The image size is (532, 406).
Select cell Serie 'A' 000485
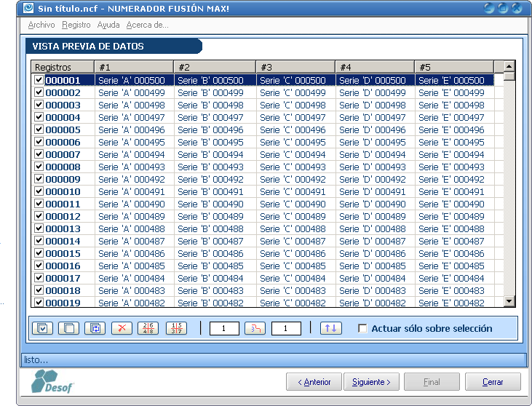pos(134,266)
